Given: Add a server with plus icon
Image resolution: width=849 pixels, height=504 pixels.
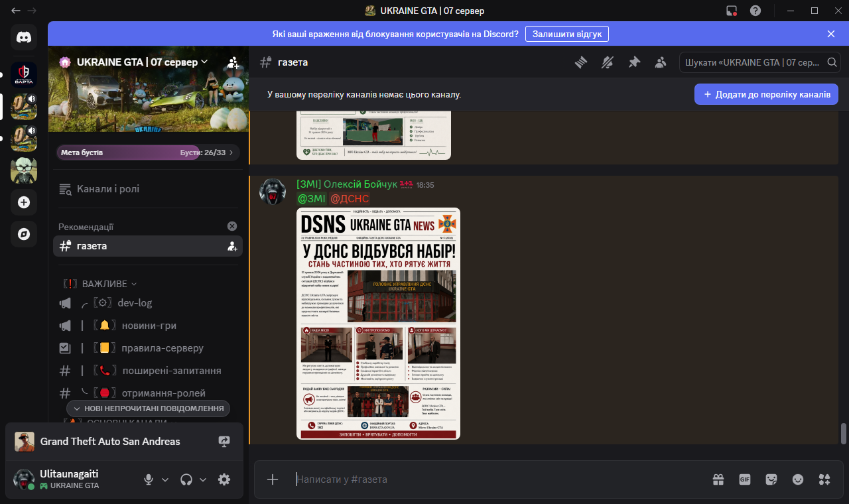Looking at the screenshot, I should pos(24,202).
